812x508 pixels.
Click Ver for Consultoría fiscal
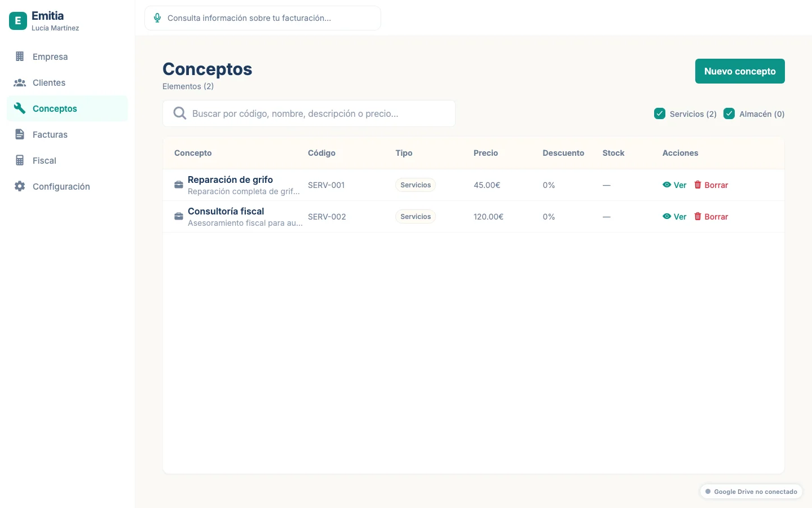coord(674,217)
